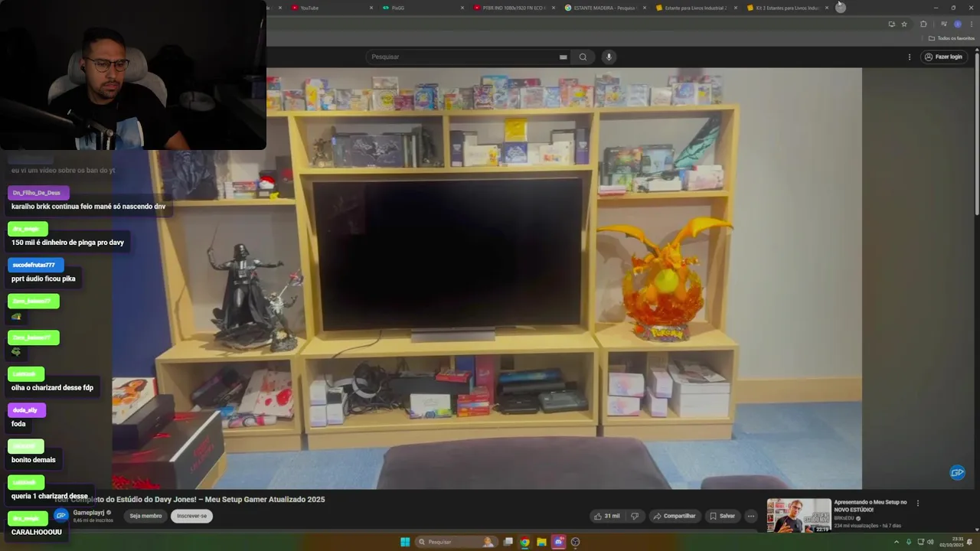This screenshot has width=980, height=551.
Task: Close the PixGG tab
Action: (x=462, y=8)
